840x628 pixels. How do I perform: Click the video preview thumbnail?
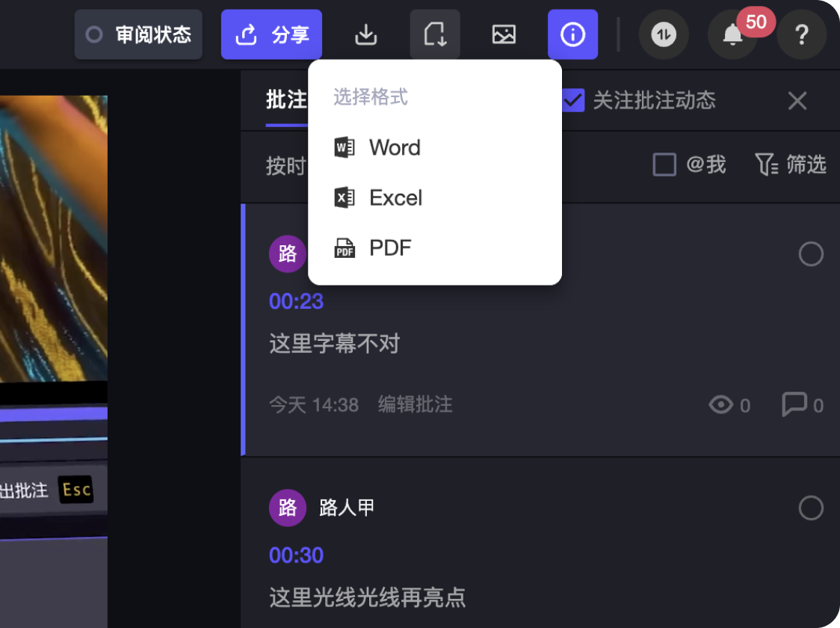click(x=54, y=239)
